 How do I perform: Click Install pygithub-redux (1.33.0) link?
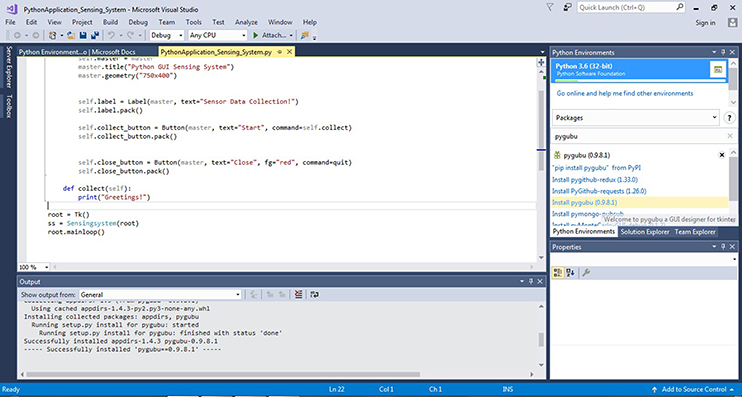click(595, 179)
